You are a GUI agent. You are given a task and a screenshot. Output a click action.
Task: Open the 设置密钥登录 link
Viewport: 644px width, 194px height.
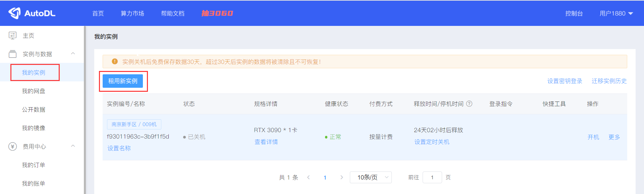(565, 81)
